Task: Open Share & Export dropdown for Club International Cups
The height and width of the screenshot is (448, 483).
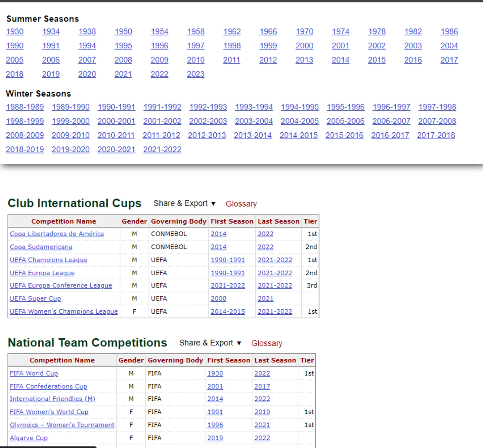Action: [184, 203]
